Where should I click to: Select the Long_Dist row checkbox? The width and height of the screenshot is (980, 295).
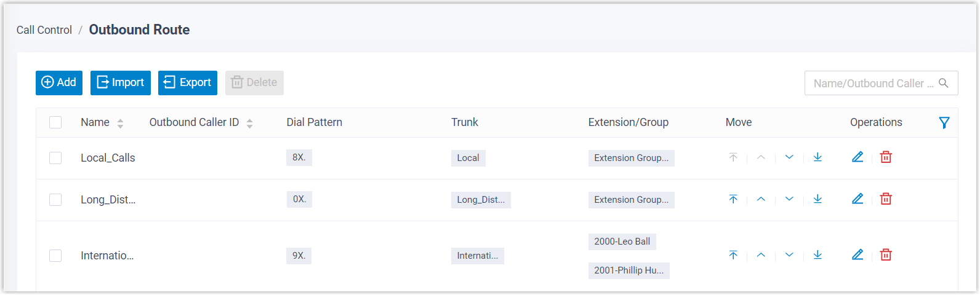tap(55, 200)
